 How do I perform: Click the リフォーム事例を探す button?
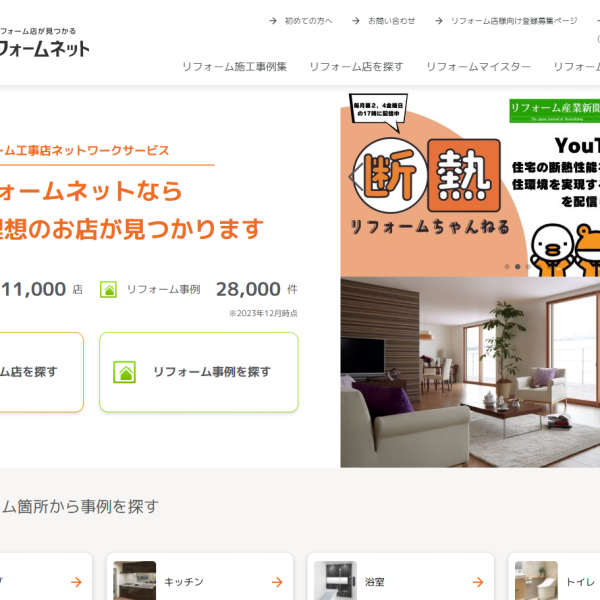point(199,372)
